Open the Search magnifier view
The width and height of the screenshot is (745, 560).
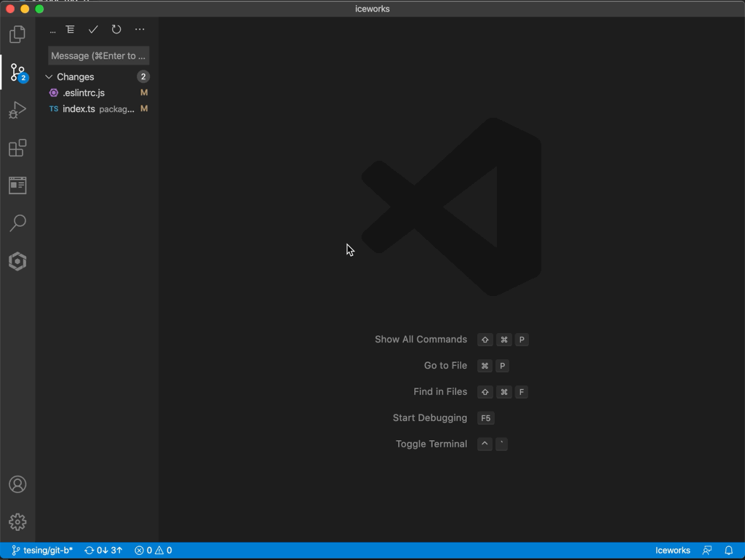[17, 223]
